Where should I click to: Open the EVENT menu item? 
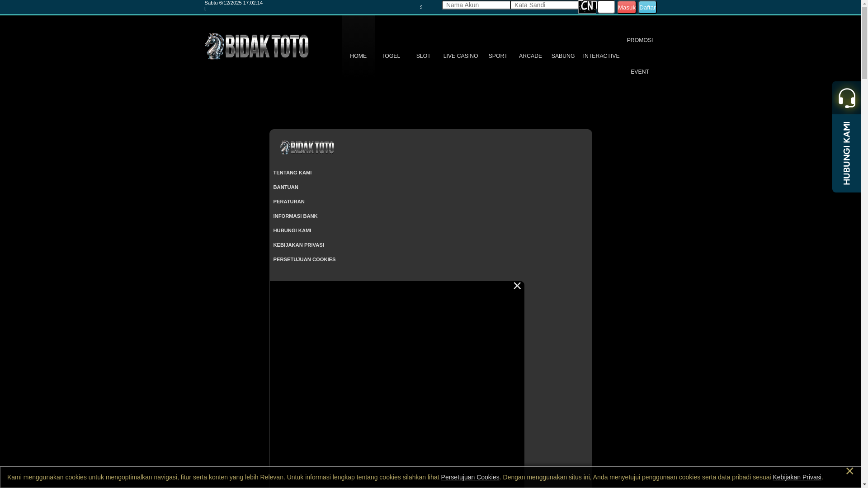[x=640, y=72]
